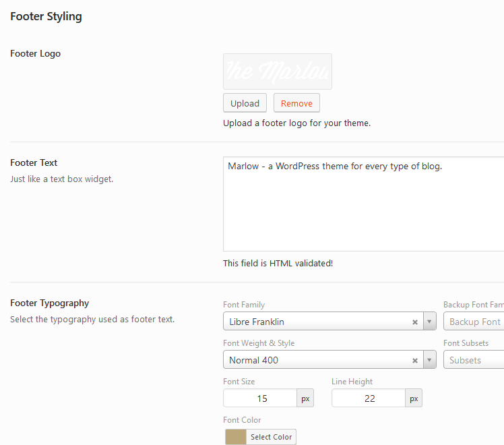The height and width of the screenshot is (445, 504).
Task: Click the Footer Typography section label
Action: click(50, 303)
